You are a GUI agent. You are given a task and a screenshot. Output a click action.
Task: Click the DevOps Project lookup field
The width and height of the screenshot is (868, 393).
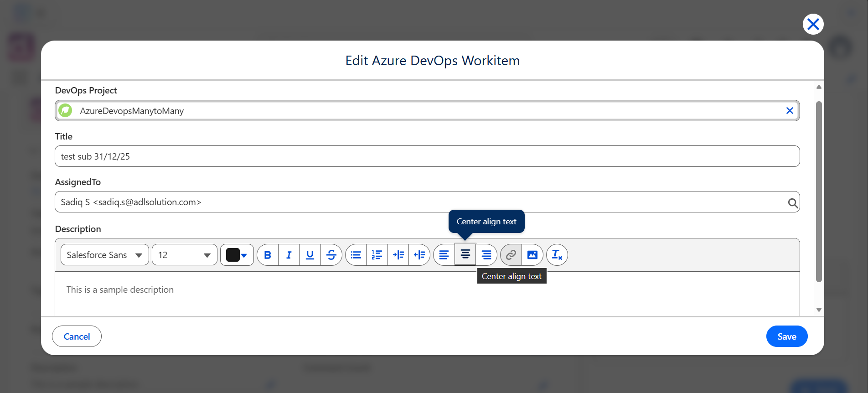click(x=427, y=111)
